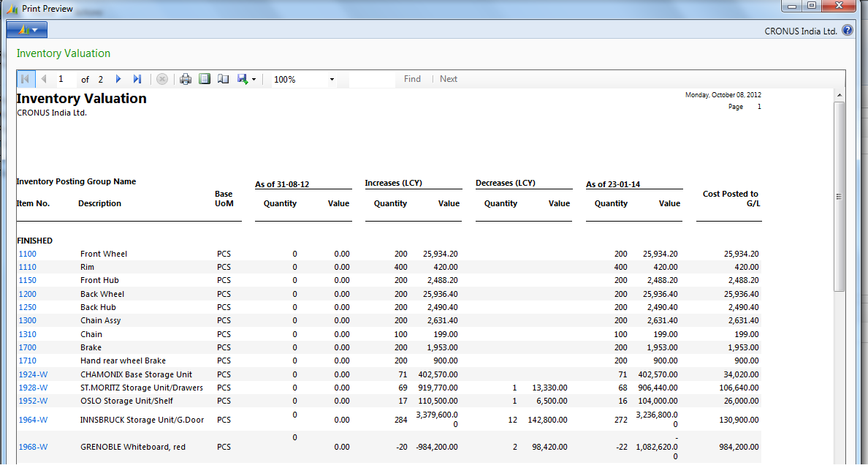The height and width of the screenshot is (468, 868).
Task: Click the Next search command
Action: [x=448, y=78]
